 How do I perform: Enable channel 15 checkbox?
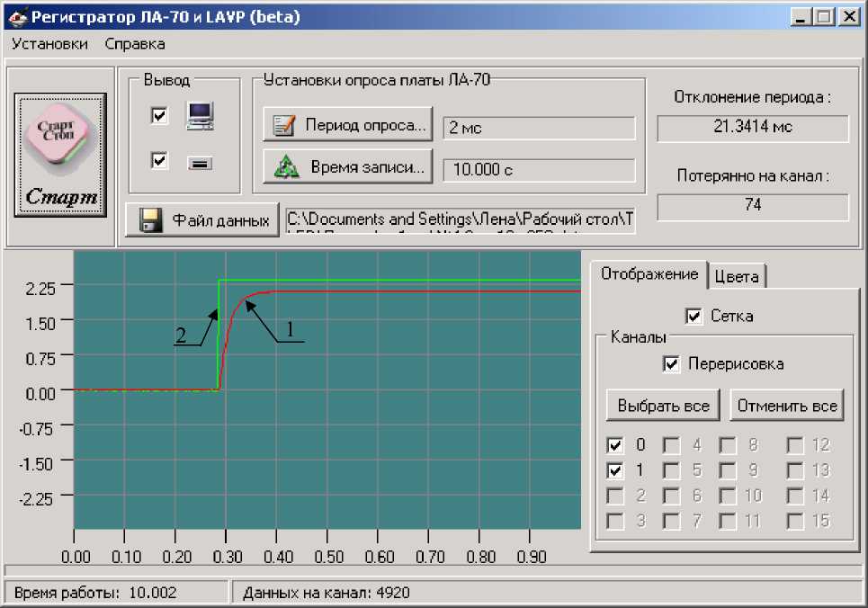[795, 521]
